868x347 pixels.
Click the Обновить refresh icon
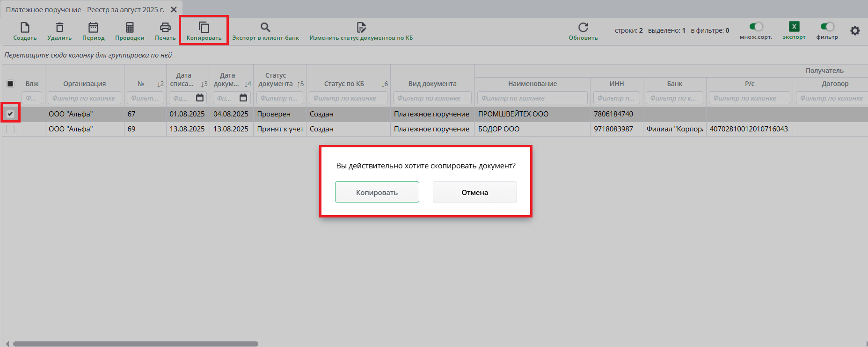(583, 28)
